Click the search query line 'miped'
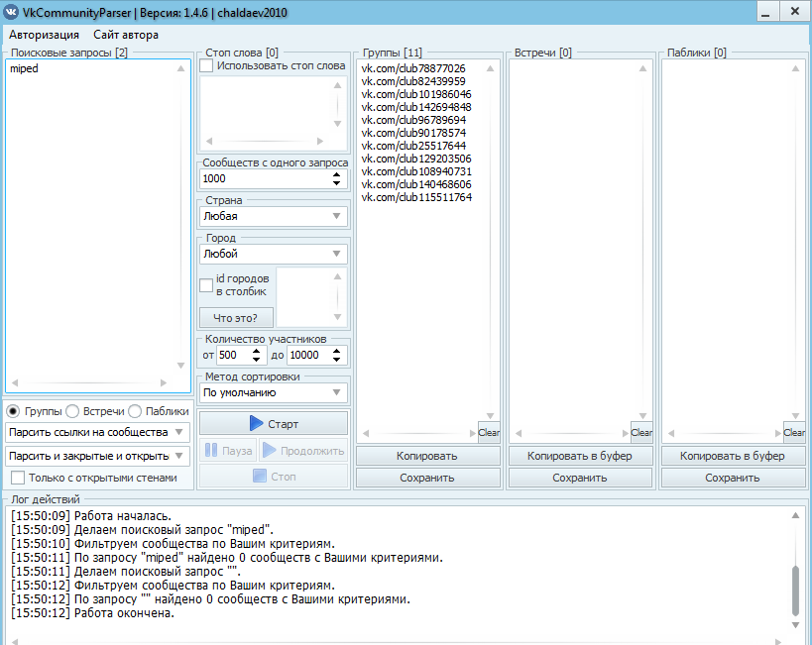 pyautogui.click(x=24, y=68)
